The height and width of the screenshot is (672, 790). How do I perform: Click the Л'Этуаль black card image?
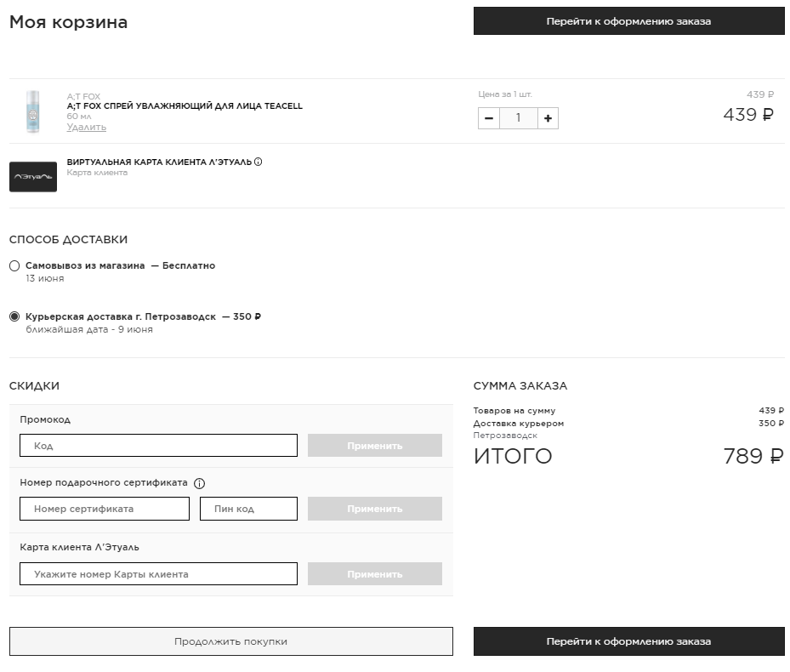(x=33, y=177)
